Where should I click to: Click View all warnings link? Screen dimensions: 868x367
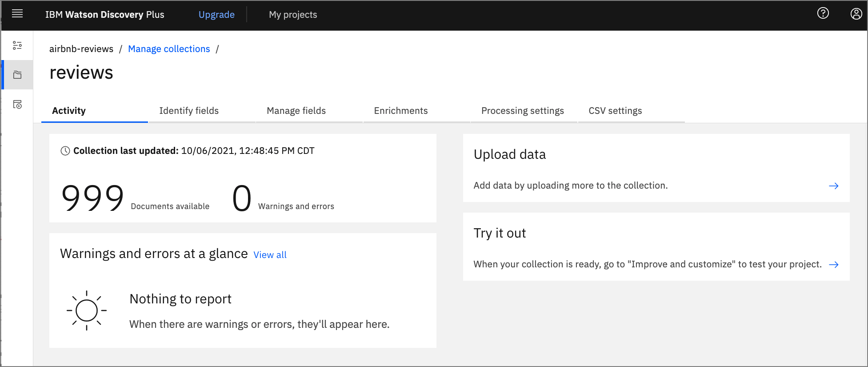coord(270,255)
